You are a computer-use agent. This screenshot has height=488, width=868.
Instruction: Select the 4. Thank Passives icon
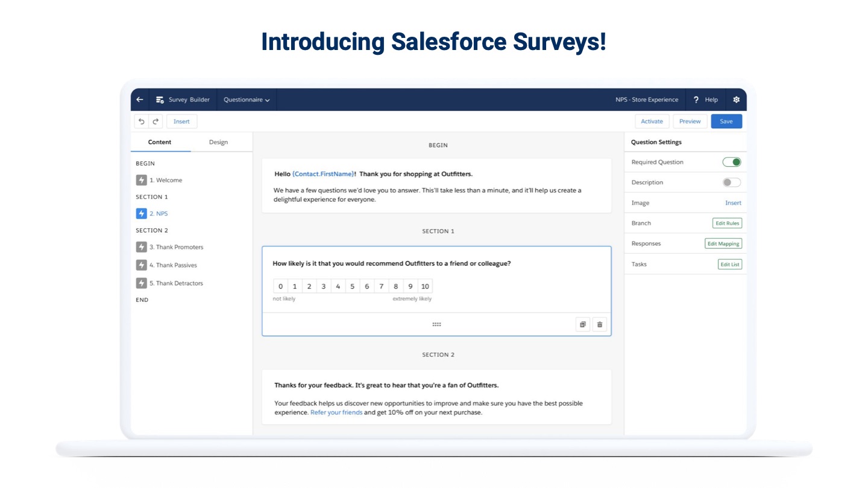(141, 265)
